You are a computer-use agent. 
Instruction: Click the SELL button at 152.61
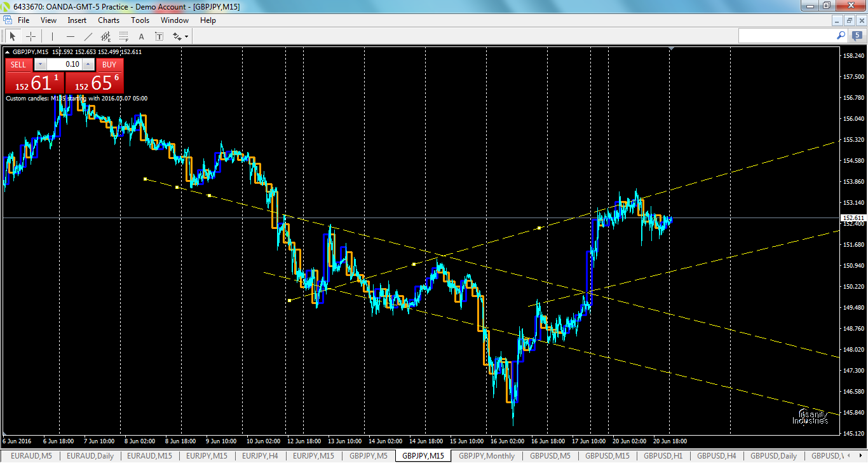click(33, 81)
